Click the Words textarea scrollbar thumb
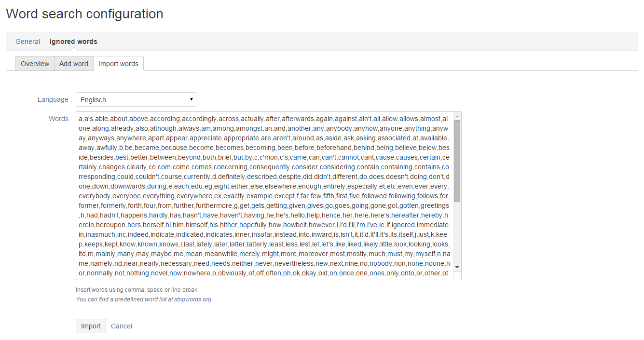Viewport: 644px width, 340px height. tap(457, 160)
